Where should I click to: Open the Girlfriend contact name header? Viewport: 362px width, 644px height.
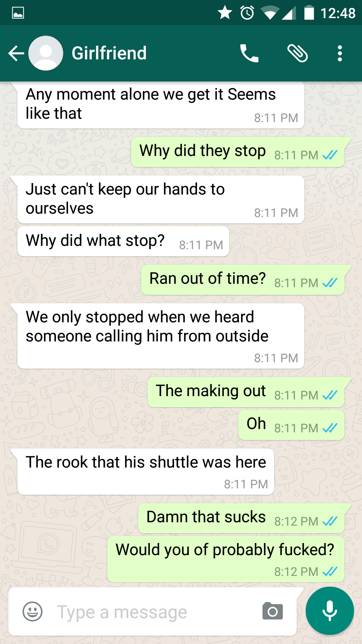click(x=109, y=53)
